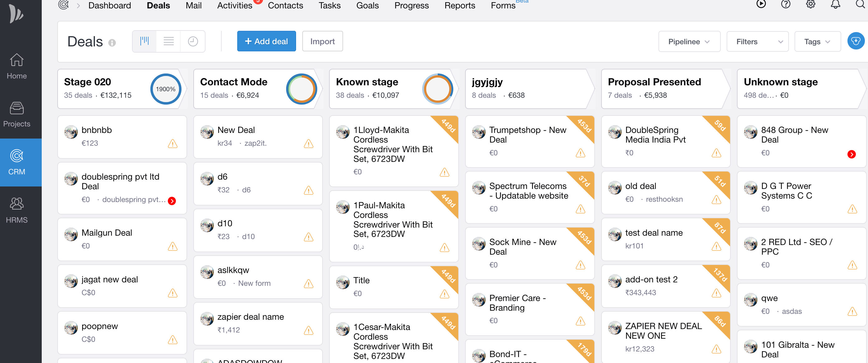868x363 pixels.
Task: Click warning icon on Title deal card
Action: pos(445,294)
